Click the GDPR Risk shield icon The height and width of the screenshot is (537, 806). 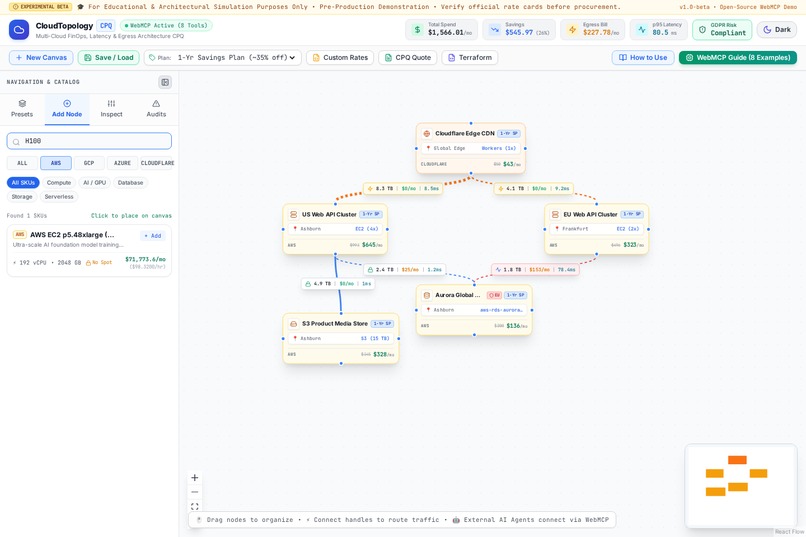tap(702, 30)
